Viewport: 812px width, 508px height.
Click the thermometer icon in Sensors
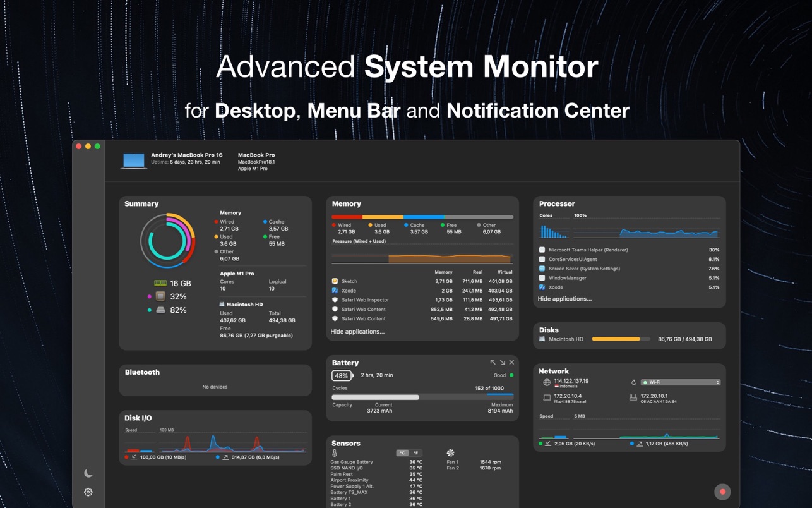click(335, 453)
